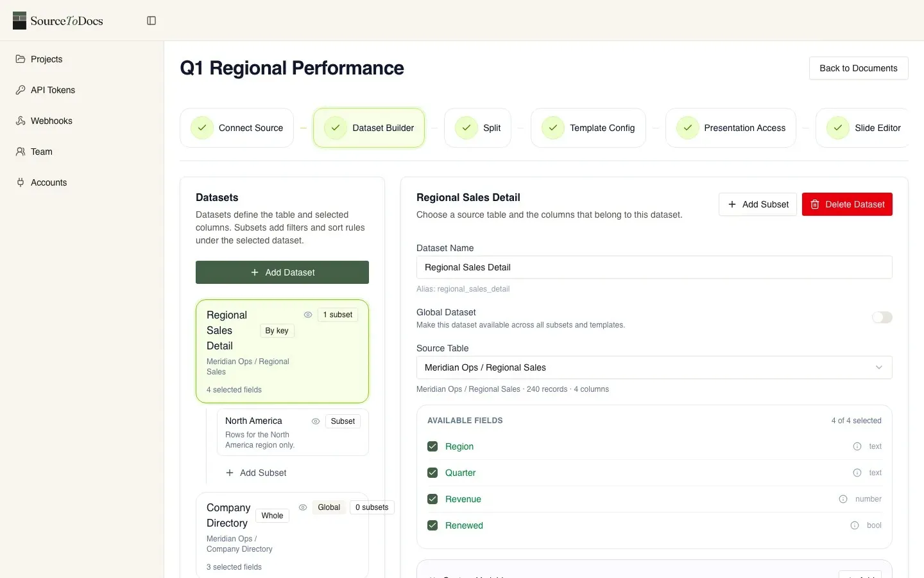Click the green Add Dataset button
Viewport: 924px width, 578px height.
pos(282,272)
